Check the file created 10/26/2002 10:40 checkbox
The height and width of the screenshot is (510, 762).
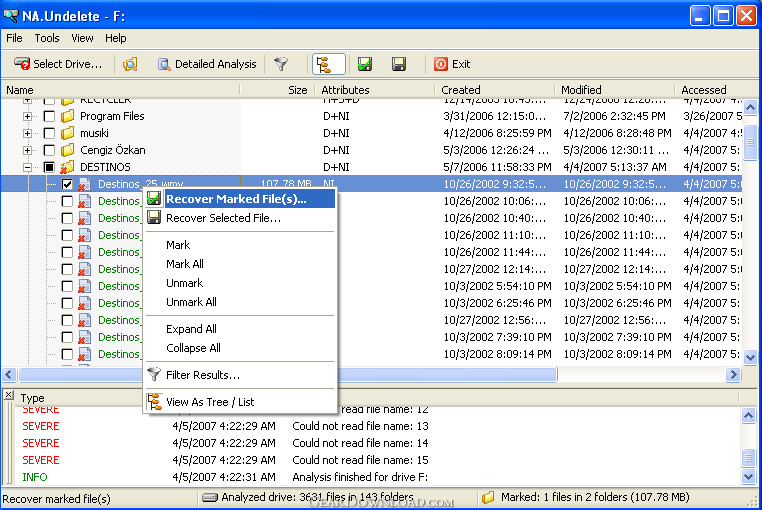67,218
